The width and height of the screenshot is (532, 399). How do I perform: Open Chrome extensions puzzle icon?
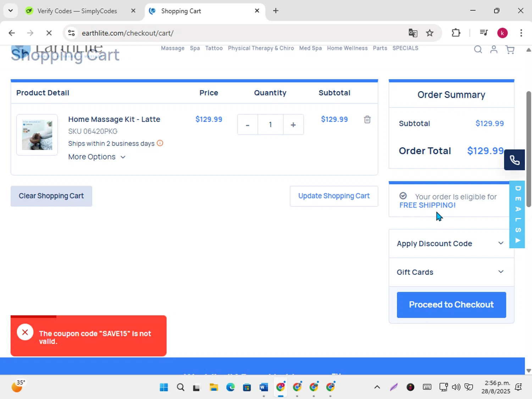(x=456, y=33)
